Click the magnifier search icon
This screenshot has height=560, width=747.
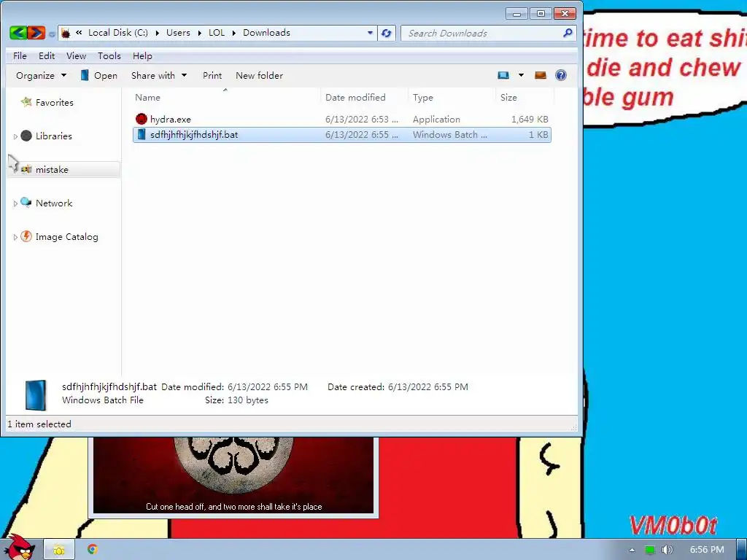(568, 33)
